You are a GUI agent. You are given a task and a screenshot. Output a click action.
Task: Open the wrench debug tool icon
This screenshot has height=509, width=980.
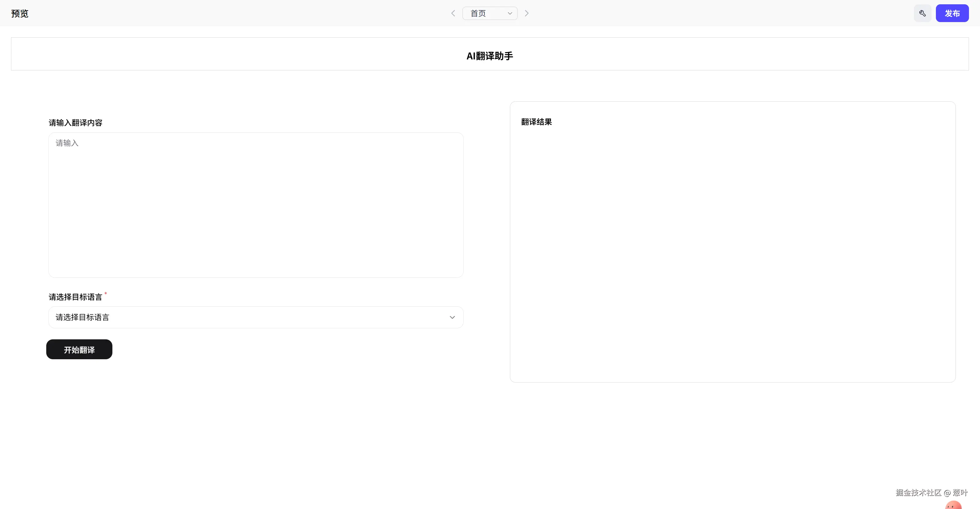click(x=922, y=13)
